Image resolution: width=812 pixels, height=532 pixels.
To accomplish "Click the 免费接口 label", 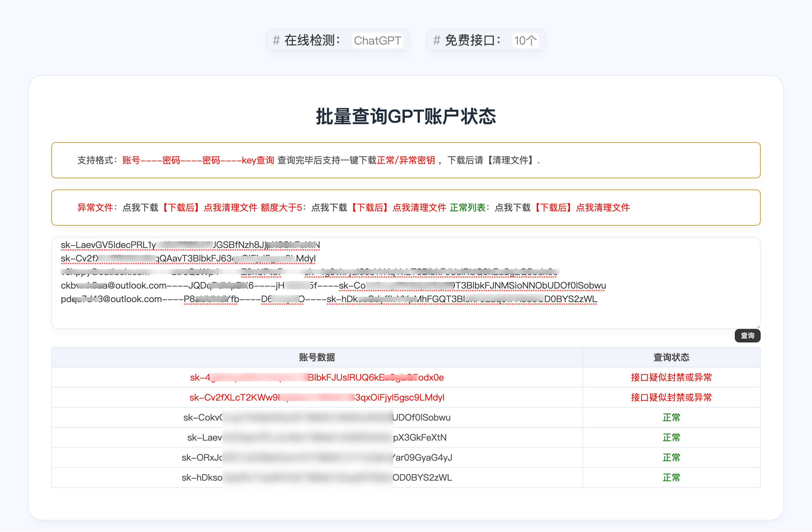I will [x=473, y=40].
